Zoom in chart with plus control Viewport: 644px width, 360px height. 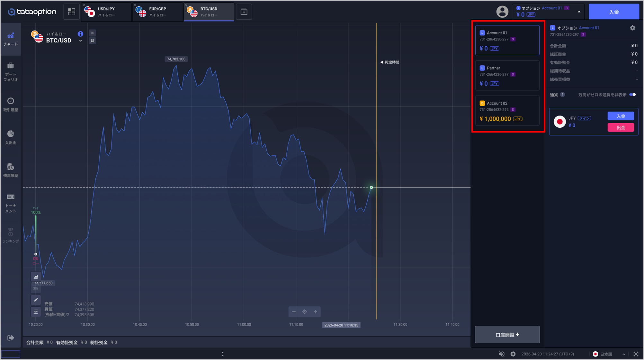point(315,312)
